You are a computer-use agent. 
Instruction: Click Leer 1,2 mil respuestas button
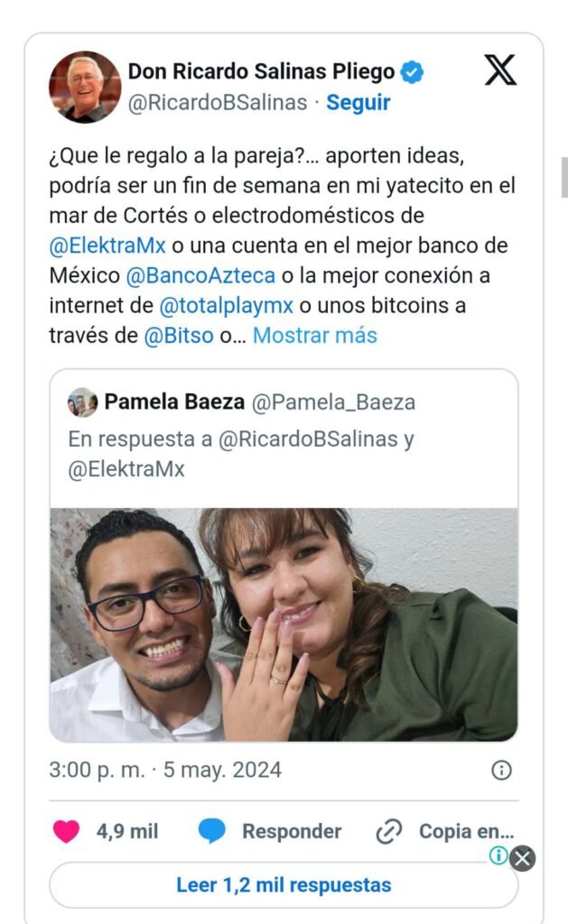coord(284,884)
